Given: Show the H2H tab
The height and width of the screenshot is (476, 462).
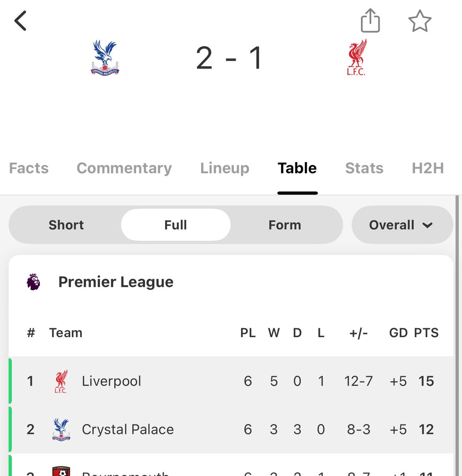Looking at the screenshot, I should pos(427,168).
